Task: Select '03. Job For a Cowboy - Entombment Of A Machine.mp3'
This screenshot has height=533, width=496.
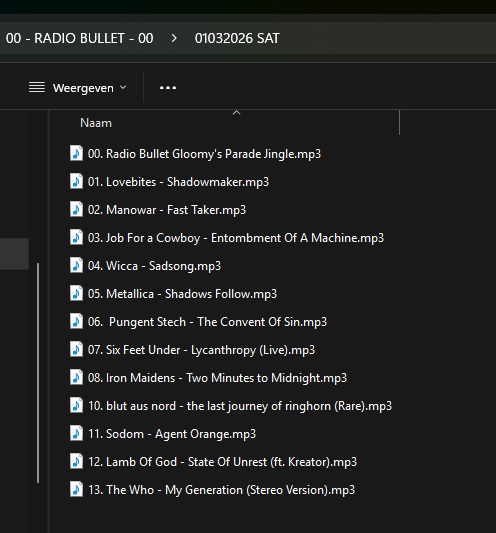Action: tap(236, 238)
